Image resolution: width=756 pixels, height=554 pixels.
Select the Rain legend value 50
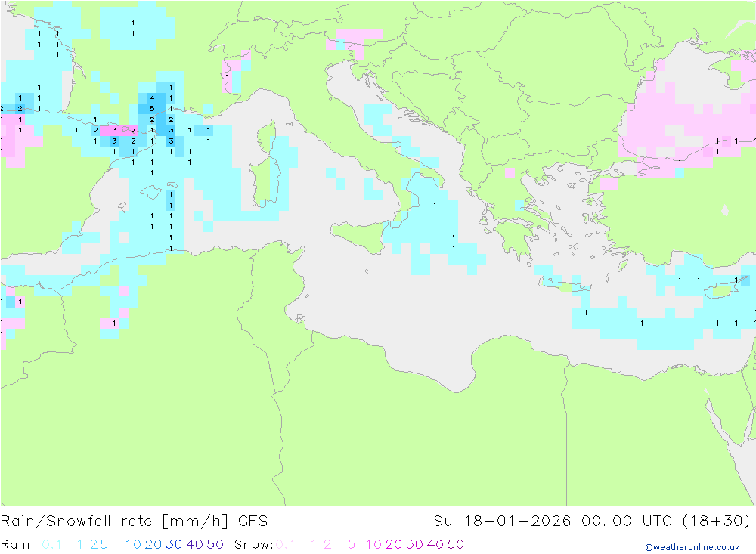coord(215,544)
